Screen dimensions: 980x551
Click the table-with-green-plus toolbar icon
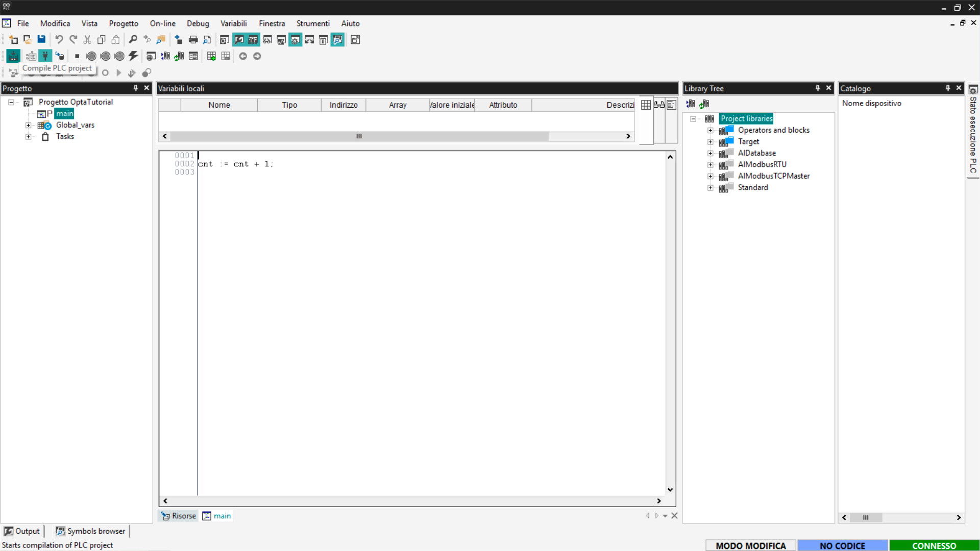(211, 56)
